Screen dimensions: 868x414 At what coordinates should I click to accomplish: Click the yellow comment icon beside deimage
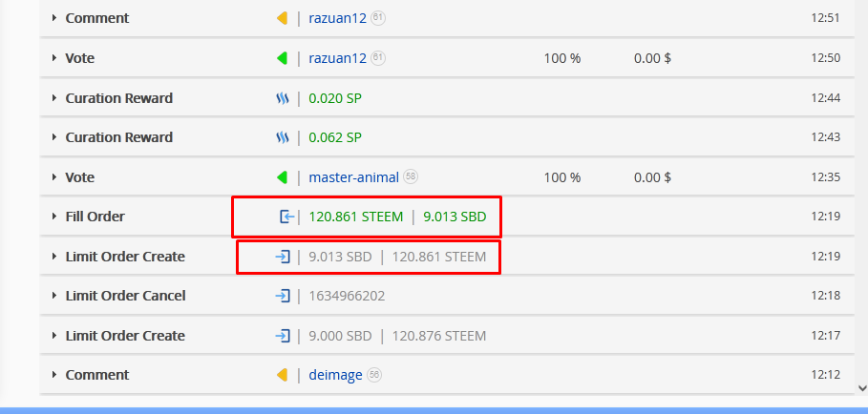tap(283, 375)
